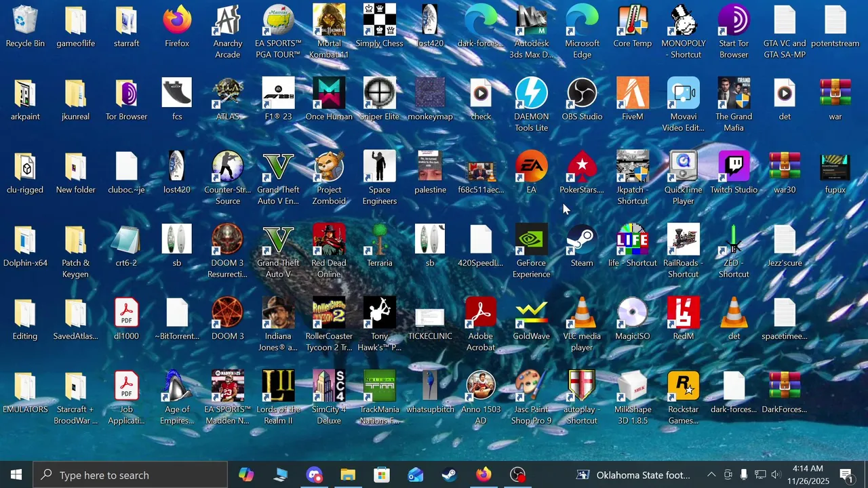Screen dimensions: 868x488
Task: Open the RedM shortcut
Action: 684,320
